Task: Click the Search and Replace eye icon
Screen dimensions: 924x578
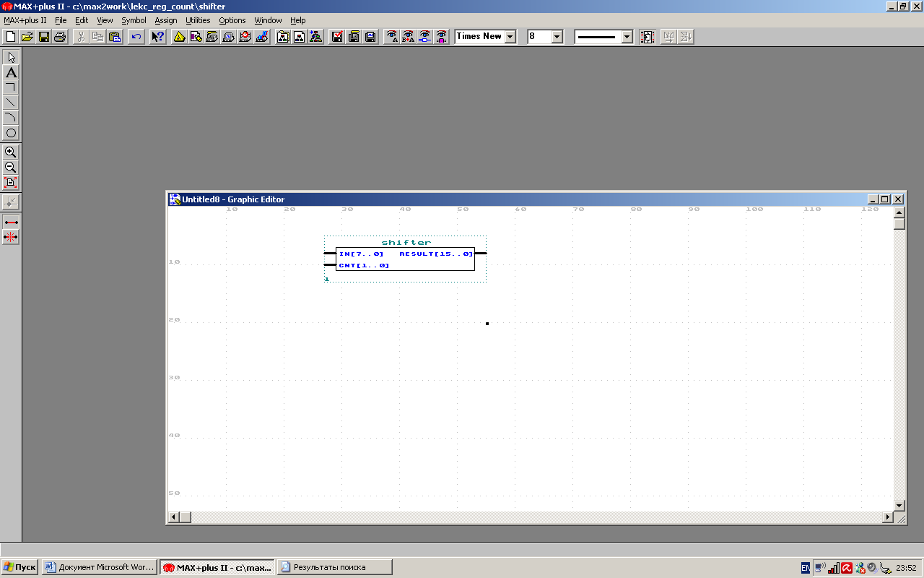Action: 408,36
